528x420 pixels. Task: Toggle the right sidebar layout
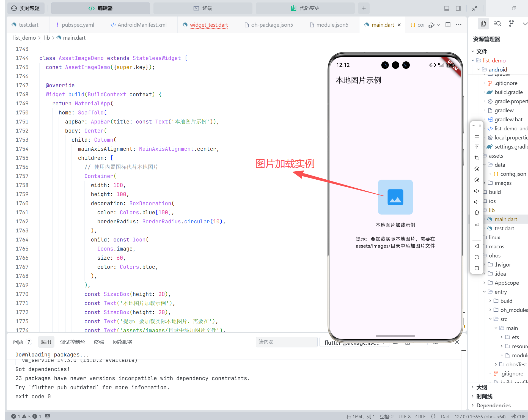pos(458,8)
